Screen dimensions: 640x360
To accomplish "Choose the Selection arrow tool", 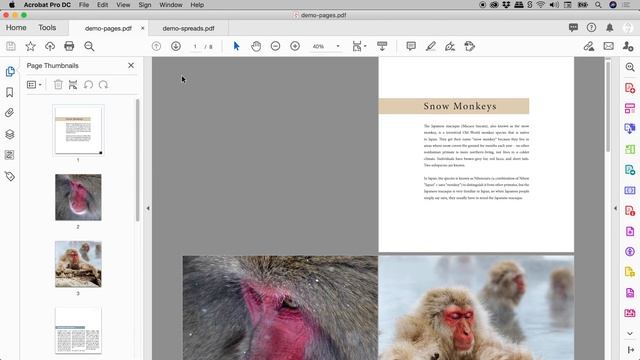I will 236,46.
